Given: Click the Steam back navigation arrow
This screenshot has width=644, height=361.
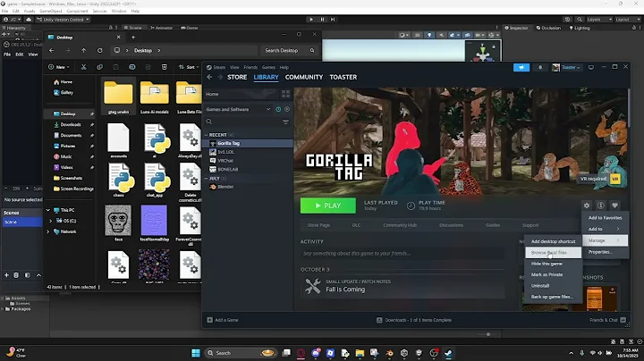Looking at the screenshot, I should pos(209,77).
